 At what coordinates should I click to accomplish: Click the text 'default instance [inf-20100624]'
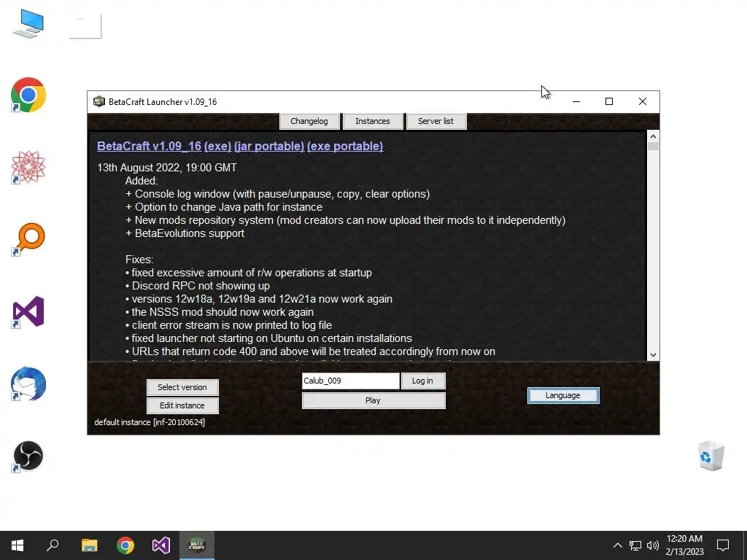coord(150,422)
